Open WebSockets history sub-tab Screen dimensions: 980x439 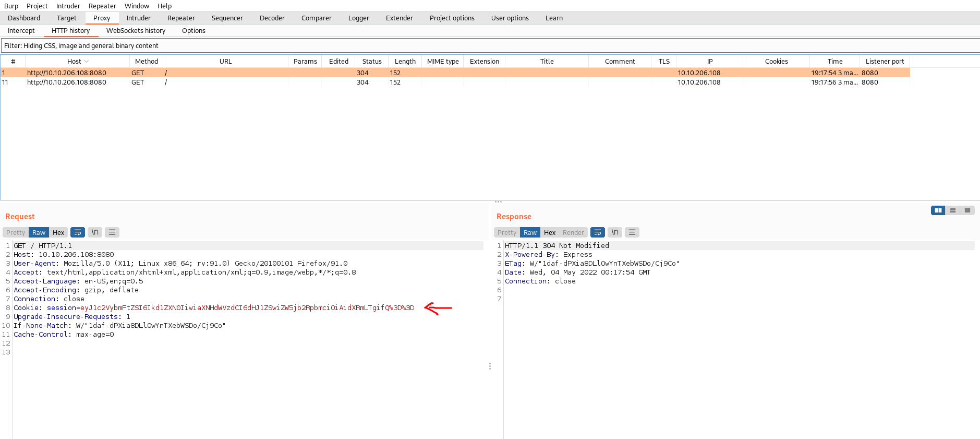(136, 30)
